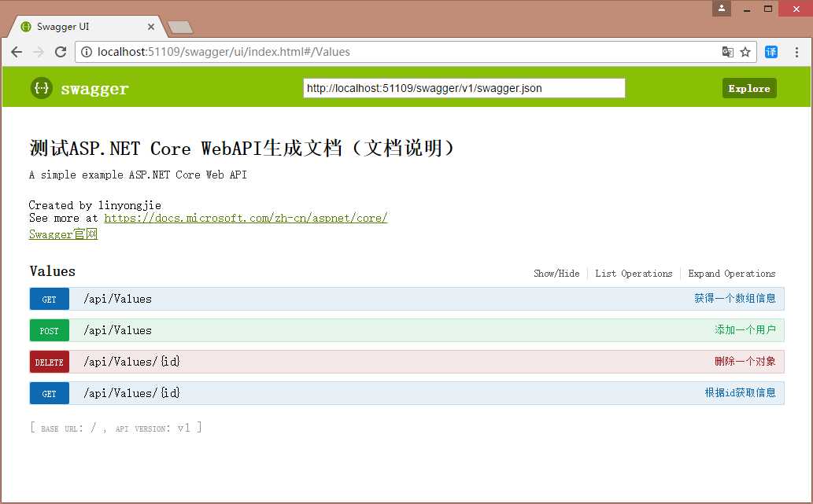Expand the POST /api/Values path

[118, 330]
